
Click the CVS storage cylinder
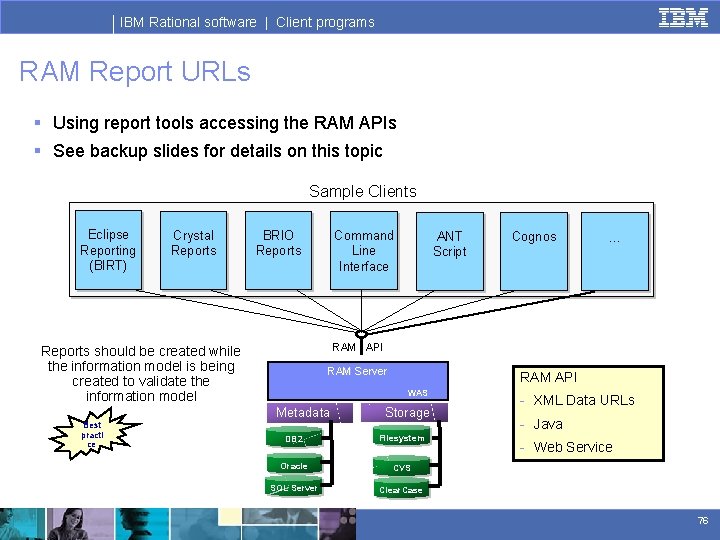402,466
